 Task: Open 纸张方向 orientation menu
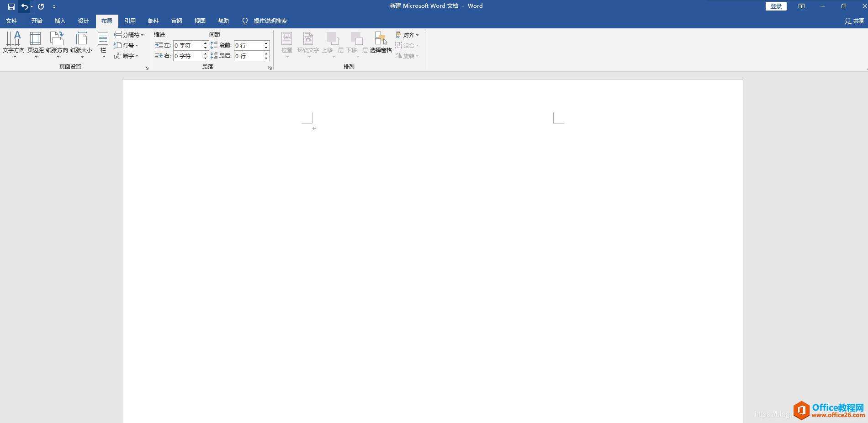pos(57,45)
